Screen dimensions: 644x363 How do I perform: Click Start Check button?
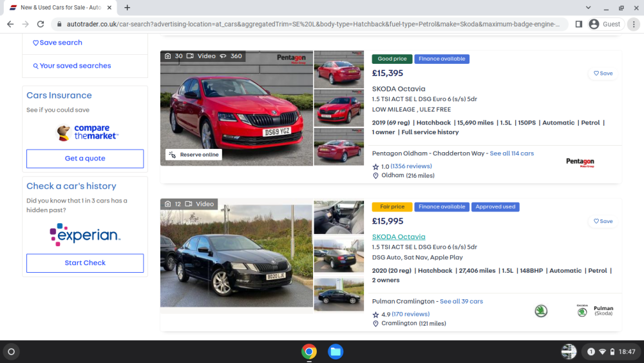(85, 262)
